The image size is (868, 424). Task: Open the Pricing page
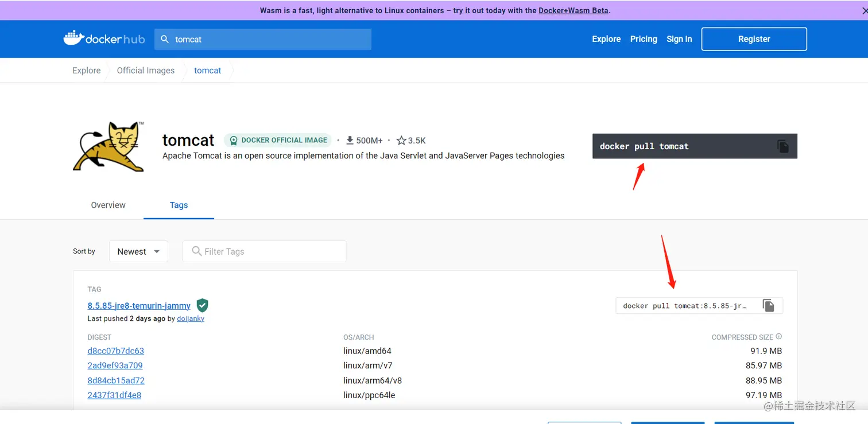[x=644, y=39]
